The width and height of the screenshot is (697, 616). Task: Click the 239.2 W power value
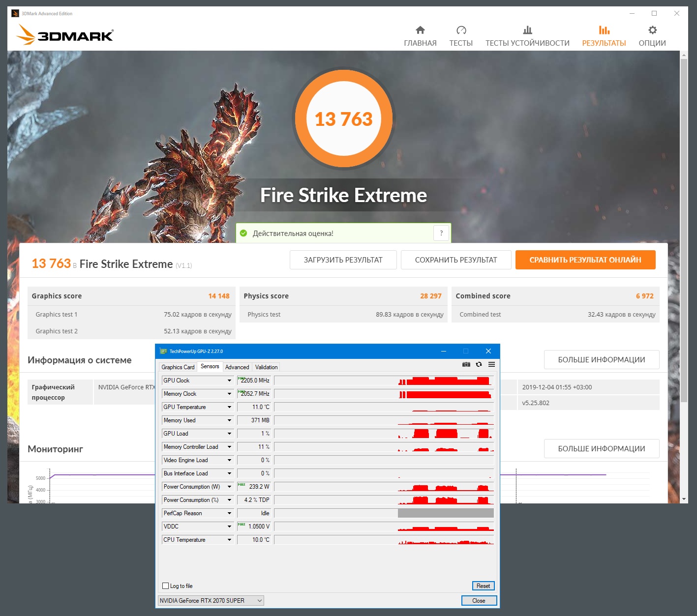click(254, 487)
